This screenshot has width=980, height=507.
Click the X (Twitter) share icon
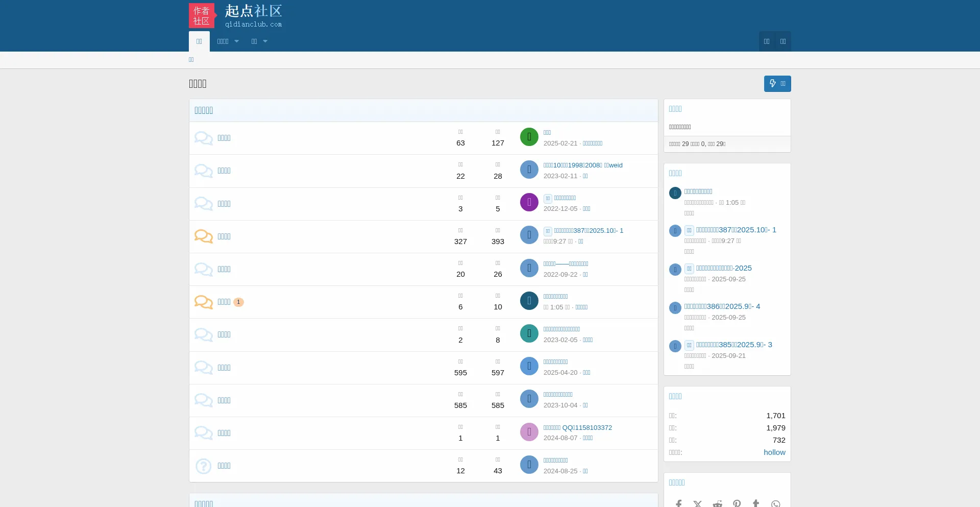tap(698, 503)
